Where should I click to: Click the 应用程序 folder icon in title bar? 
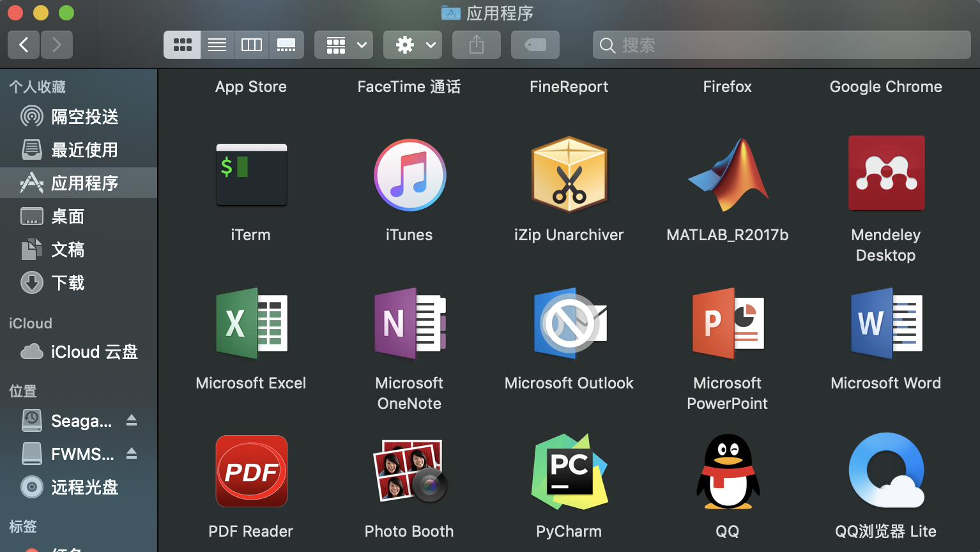[451, 13]
